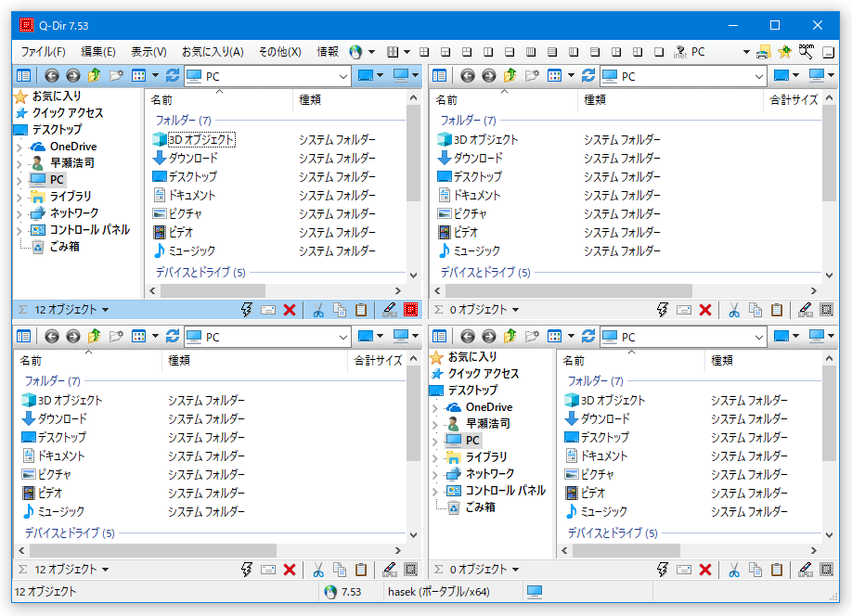Toggle the tree view in the top-left pane
Image resolution: width=852 pixels, height=616 pixels.
pos(23,75)
